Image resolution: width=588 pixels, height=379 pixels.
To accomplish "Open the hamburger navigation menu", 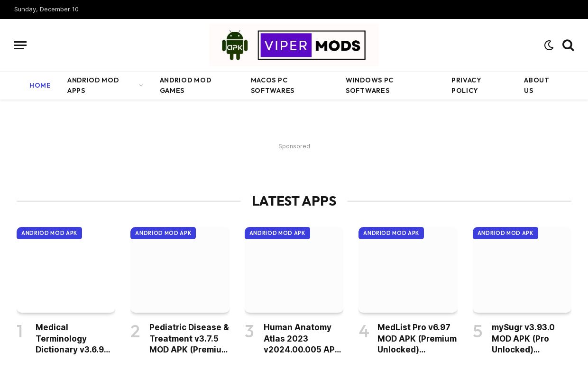I will [x=20, y=45].
